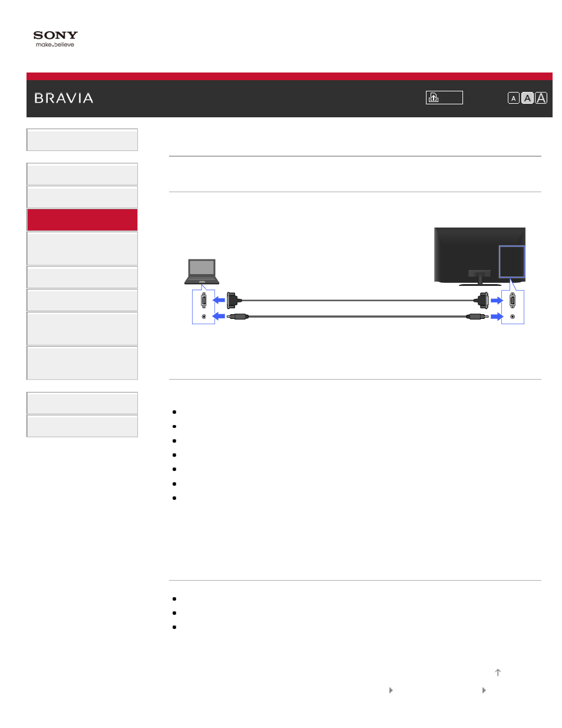Click the audio mini-plug near the TV
This screenshot has width=562, height=728.
tap(477, 317)
